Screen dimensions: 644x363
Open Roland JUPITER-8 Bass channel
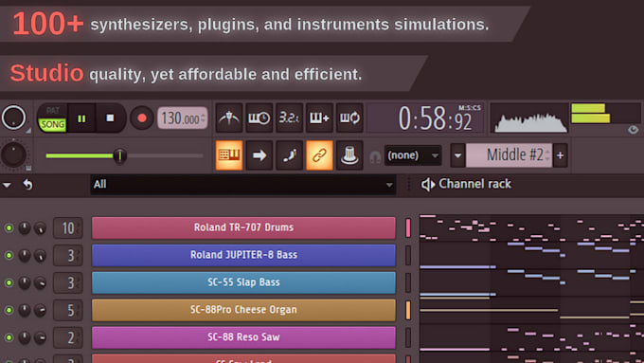[243, 255]
